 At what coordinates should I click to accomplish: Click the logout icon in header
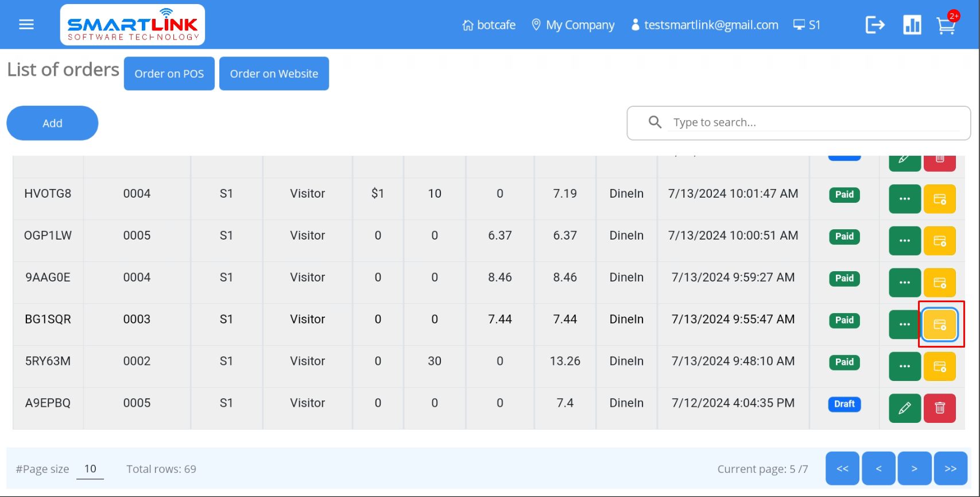[875, 25]
